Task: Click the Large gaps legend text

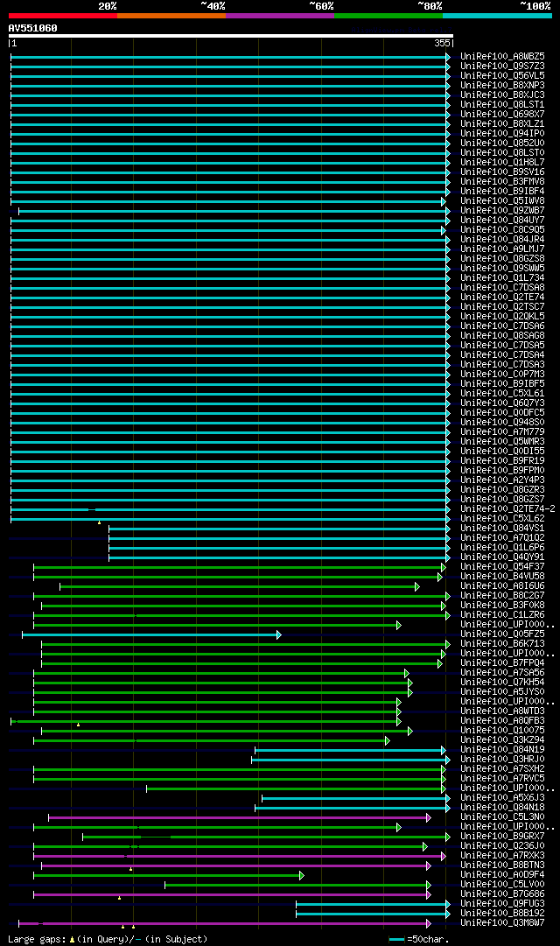Action: 108,939
